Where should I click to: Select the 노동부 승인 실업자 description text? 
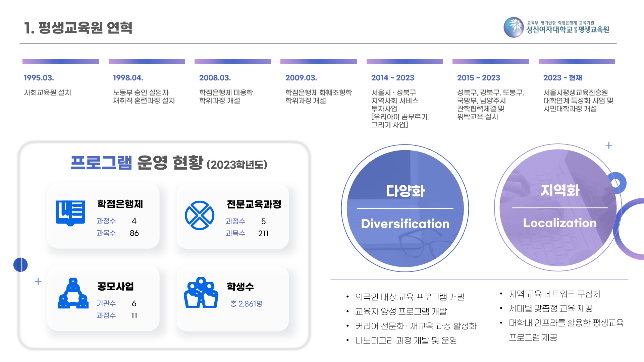pos(144,97)
